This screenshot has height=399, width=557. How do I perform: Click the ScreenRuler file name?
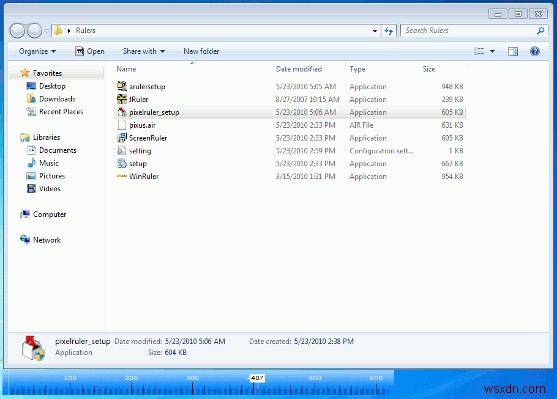click(x=148, y=138)
